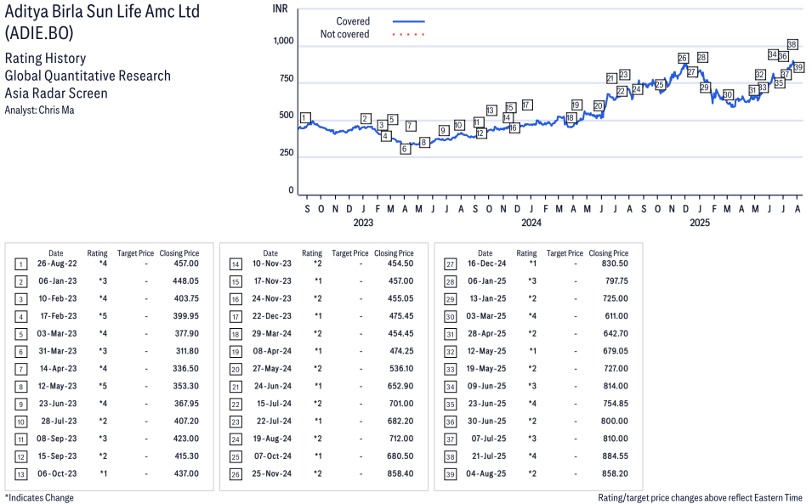Select the Not covered legend label
Screen dimensions: 812x504
point(345,34)
